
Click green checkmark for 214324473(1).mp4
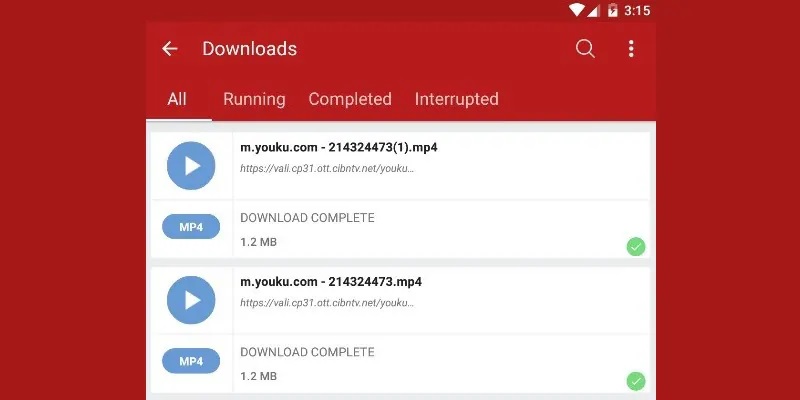tap(636, 247)
